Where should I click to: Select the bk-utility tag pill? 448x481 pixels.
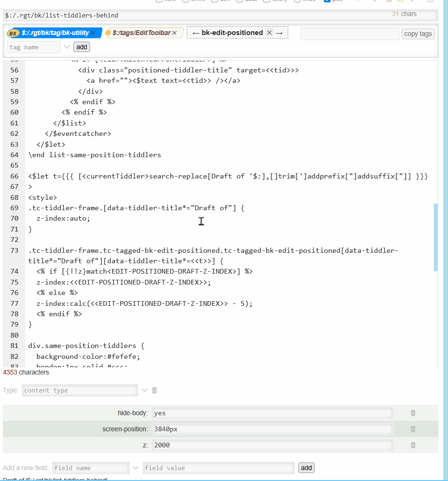[x=54, y=33]
